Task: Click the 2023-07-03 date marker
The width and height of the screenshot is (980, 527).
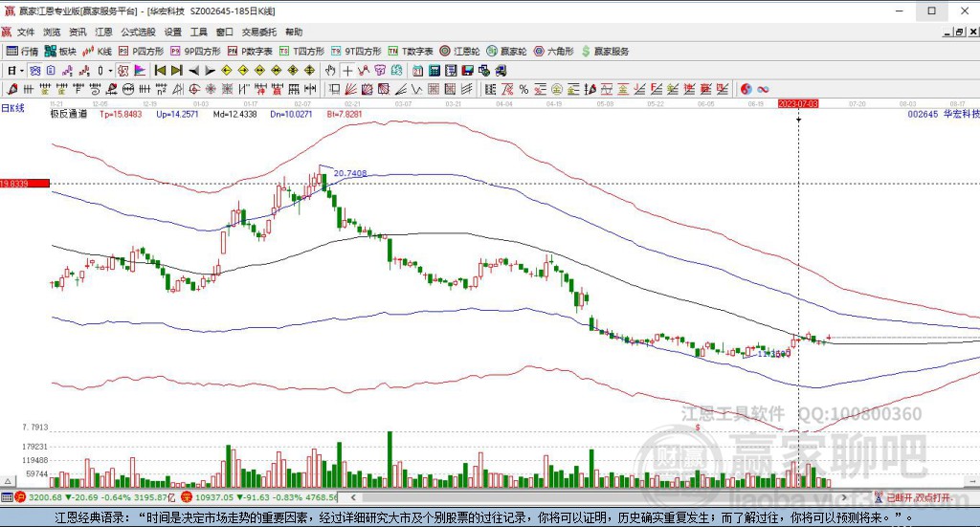Action: point(797,103)
